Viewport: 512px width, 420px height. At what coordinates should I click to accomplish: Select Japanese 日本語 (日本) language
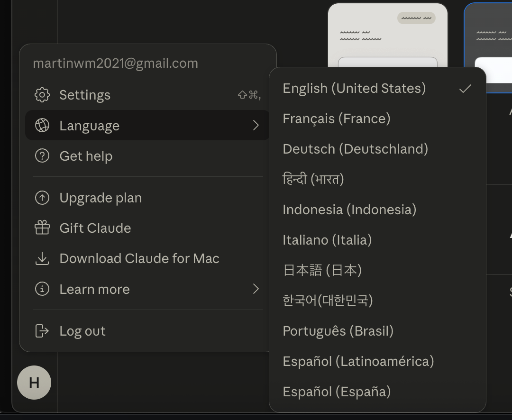coord(377,270)
